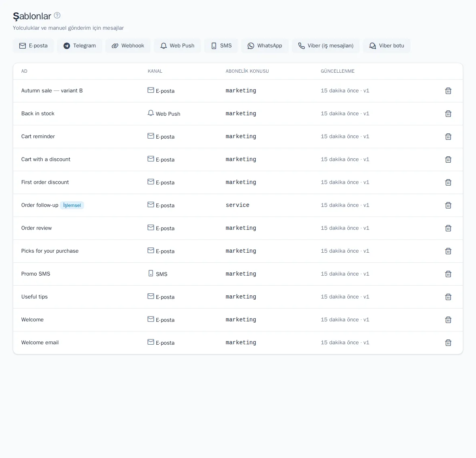Click the SMS phone icon in Promo SMS row

coord(151,273)
